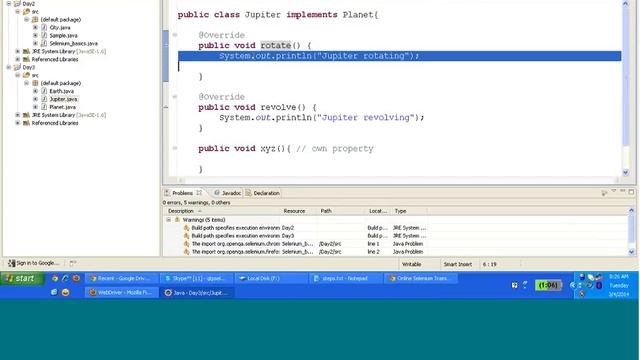
Task: Click the (1:06) timer indicator
Action: [548, 285]
